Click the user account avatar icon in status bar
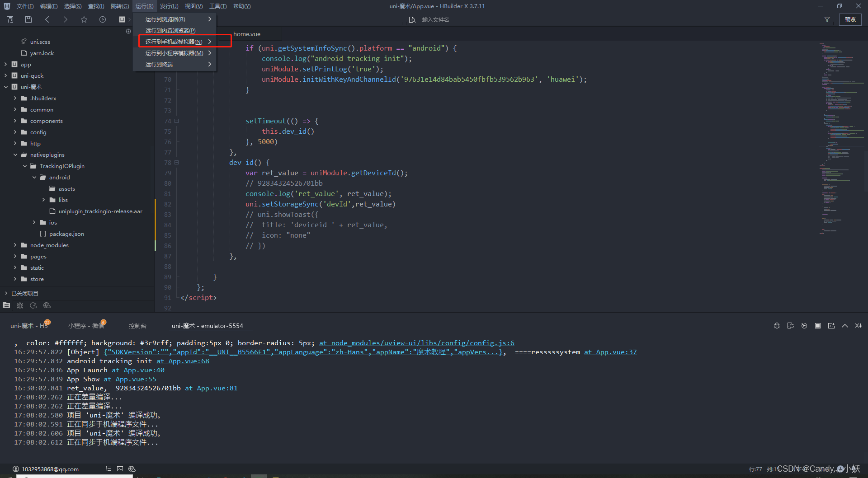Screen dimensions: 868x478 click(x=16, y=469)
